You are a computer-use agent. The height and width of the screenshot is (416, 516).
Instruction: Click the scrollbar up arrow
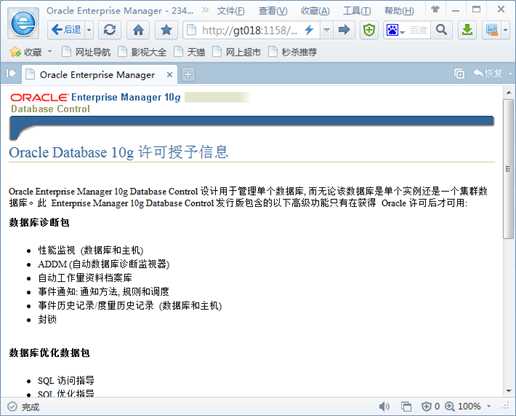[x=508, y=92]
